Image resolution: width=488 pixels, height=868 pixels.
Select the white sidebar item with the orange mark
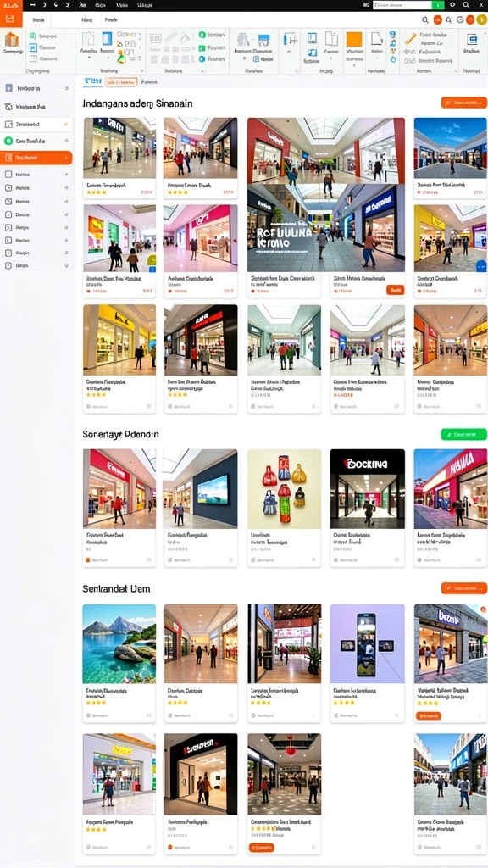(x=36, y=124)
